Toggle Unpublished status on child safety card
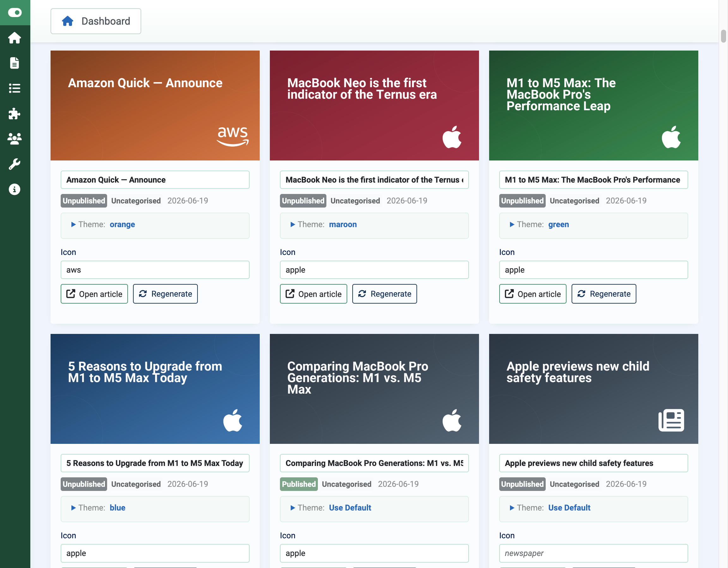The image size is (728, 568). point(522,484)
